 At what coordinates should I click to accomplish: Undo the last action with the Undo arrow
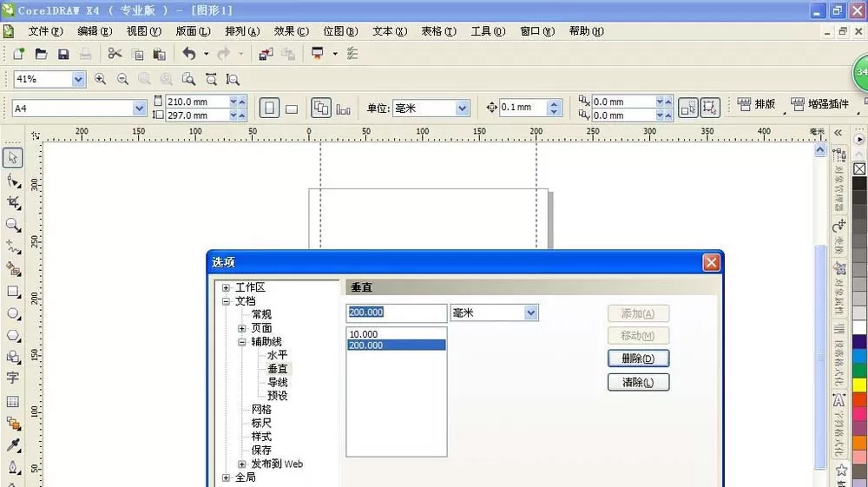coord(189,54)
